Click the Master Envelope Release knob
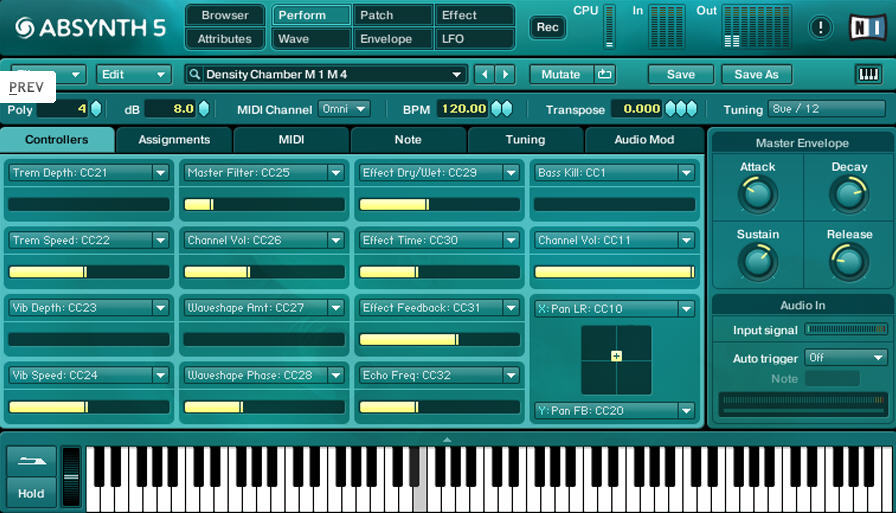The height and width of the screenshot is (513, 896). tap(849, 262)
